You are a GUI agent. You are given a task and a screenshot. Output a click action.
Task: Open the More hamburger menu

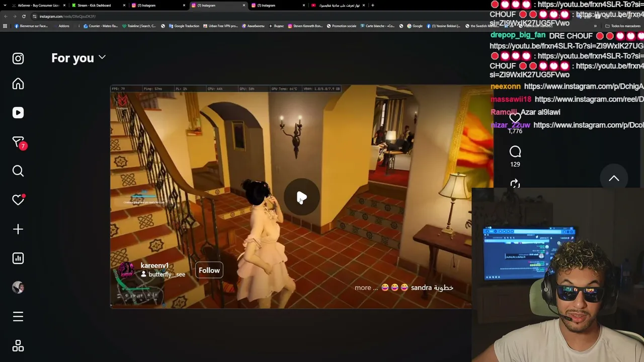[18, 317]
